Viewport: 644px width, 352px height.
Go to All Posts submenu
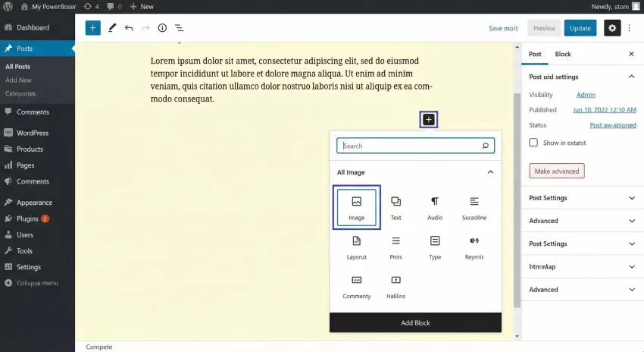click(17, 66)
